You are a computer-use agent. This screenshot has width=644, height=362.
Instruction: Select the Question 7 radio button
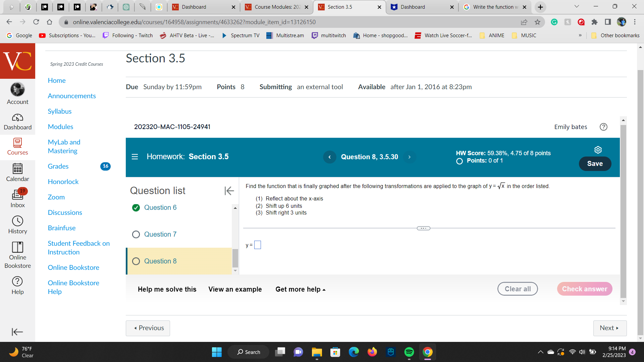[x=136, y=234]
